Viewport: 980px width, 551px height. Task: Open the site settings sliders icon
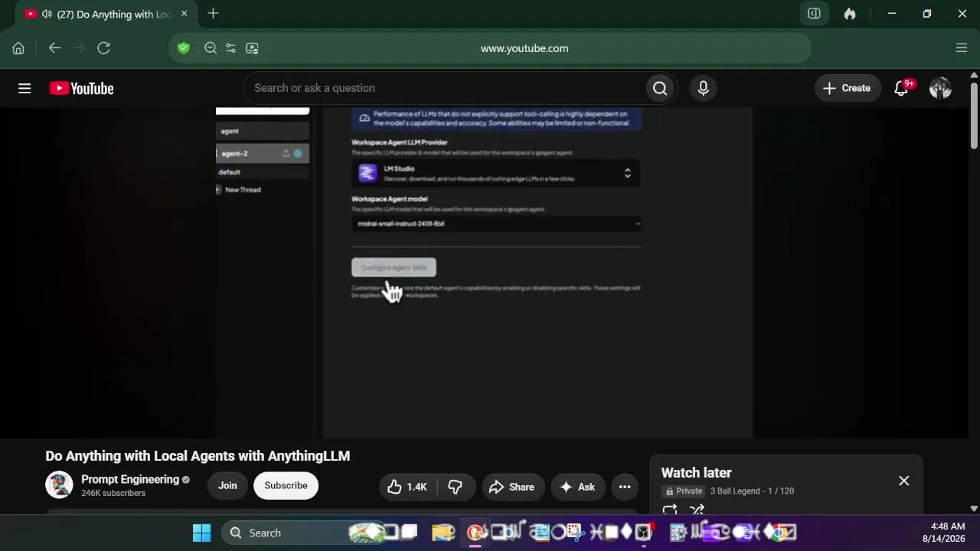click(x=230, y=48)
